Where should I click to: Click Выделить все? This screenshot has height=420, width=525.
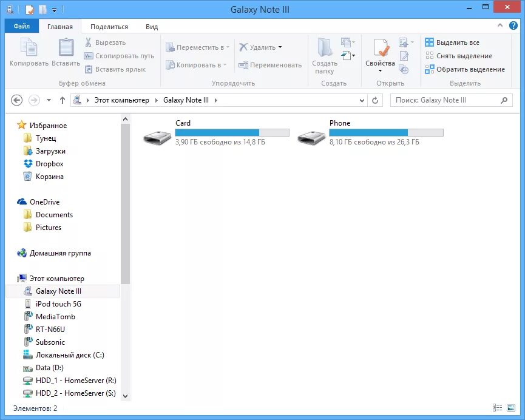452,42
